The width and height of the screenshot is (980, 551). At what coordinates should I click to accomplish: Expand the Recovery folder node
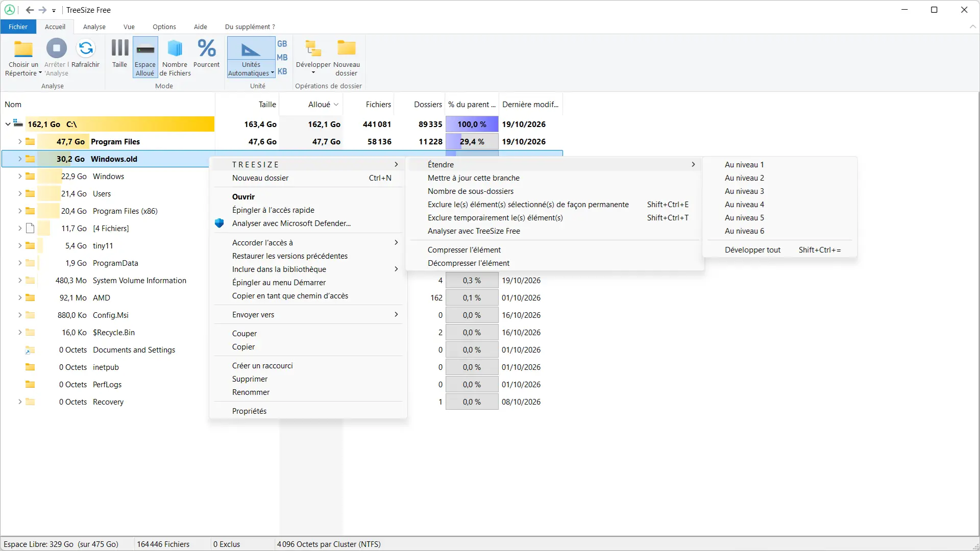20,402
